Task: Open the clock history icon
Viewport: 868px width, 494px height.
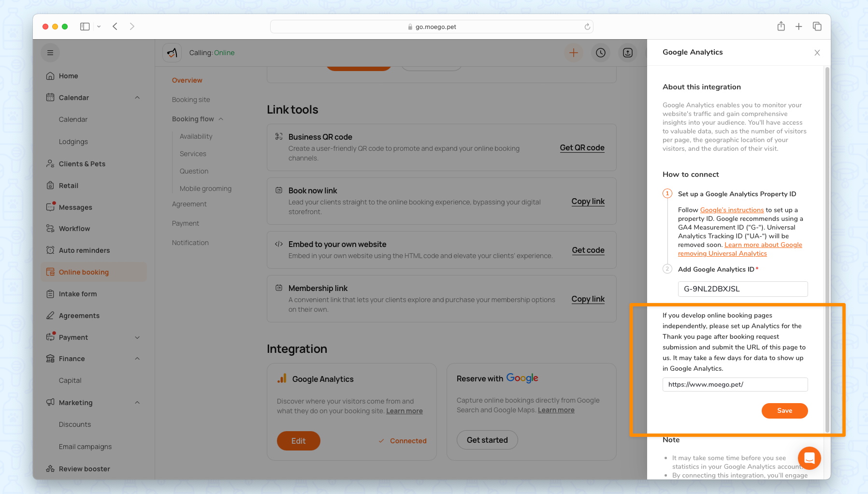Action: (x=601, y=53)
